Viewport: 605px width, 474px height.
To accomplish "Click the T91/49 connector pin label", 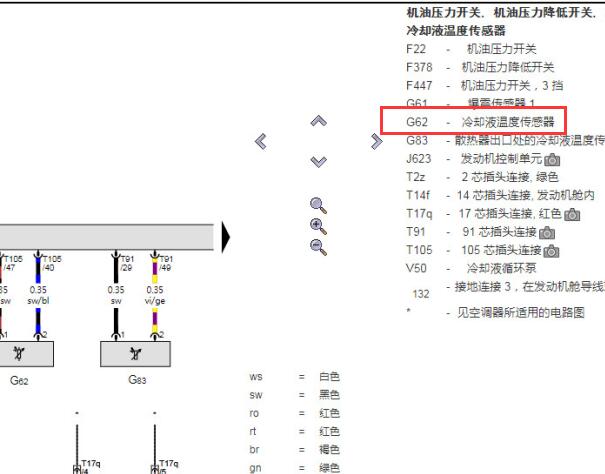I will pyautogui.click(x=166, y=263).
